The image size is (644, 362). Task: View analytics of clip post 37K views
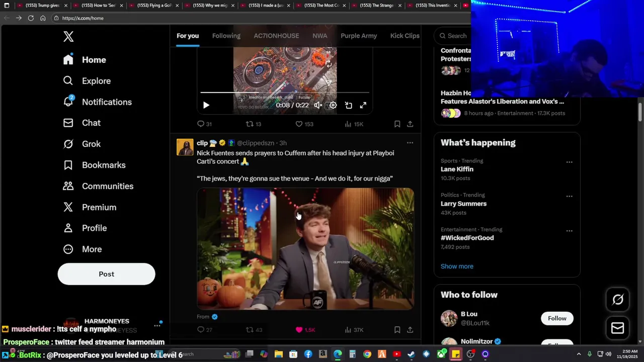pyautogui.click(x=354, y=330)
